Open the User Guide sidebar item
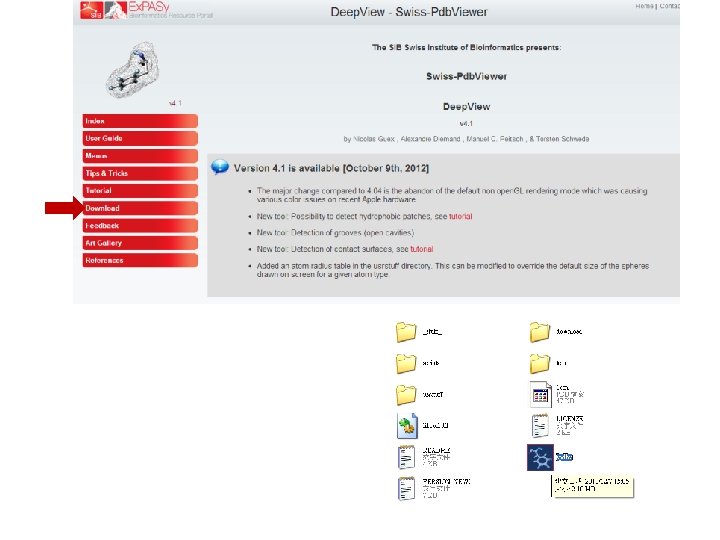This screenshot has width=720, height=540. [140, 139]
